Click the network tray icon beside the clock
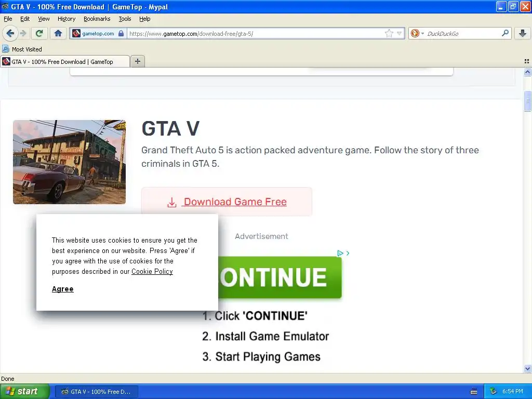Viewport: 532px width, 399px height. point(493,391)
